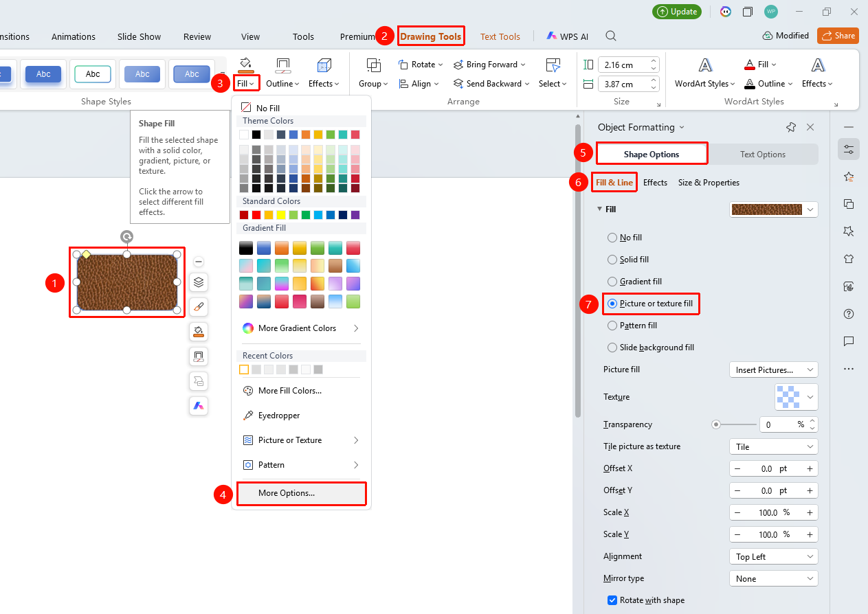This screenshot has height=614, width=868.
Task: Open the Texture dropdown
Action: (797, 397)
